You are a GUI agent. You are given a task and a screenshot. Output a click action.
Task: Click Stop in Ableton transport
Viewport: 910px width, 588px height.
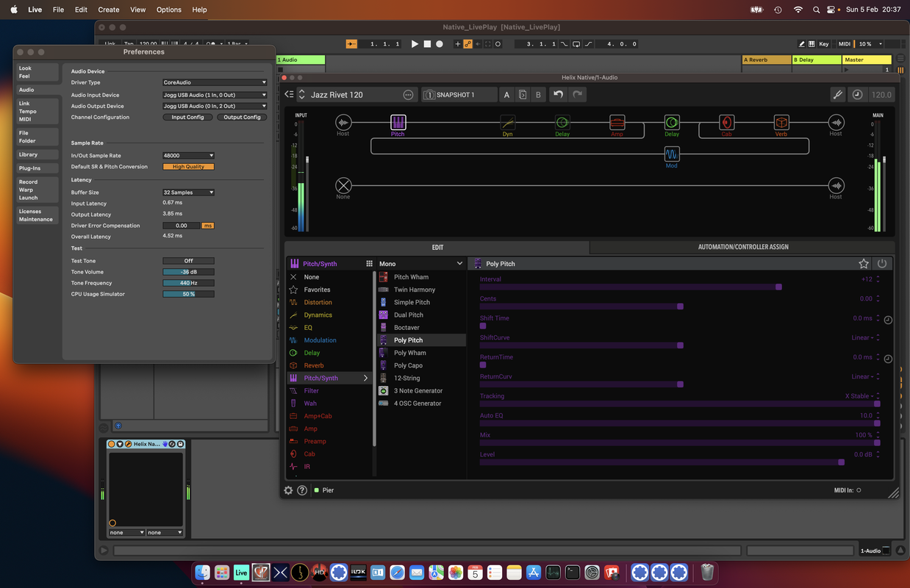[427, 44]
